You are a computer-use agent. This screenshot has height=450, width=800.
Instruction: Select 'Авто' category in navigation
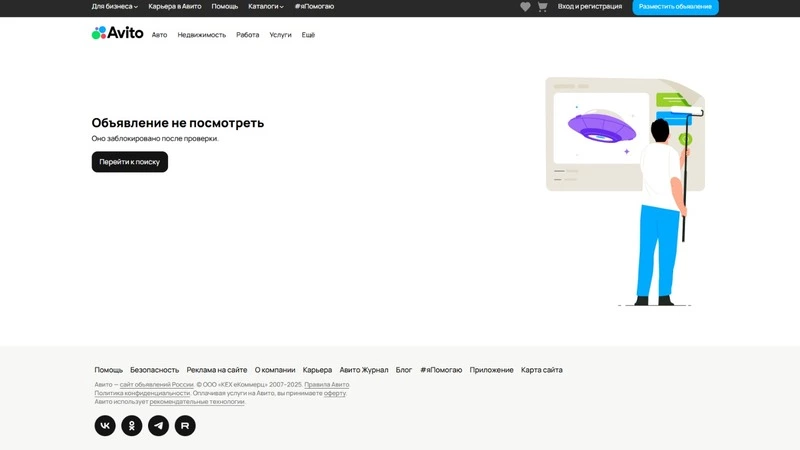tap(159, 35)
